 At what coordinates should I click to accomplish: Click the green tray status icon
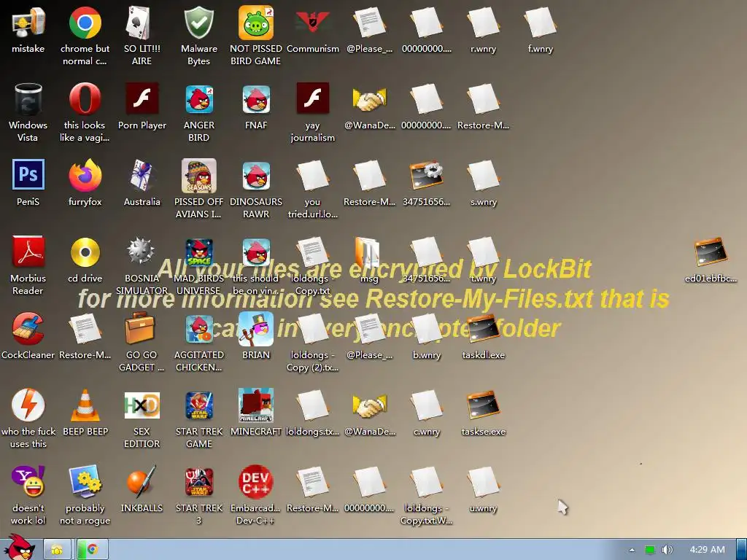650,550
